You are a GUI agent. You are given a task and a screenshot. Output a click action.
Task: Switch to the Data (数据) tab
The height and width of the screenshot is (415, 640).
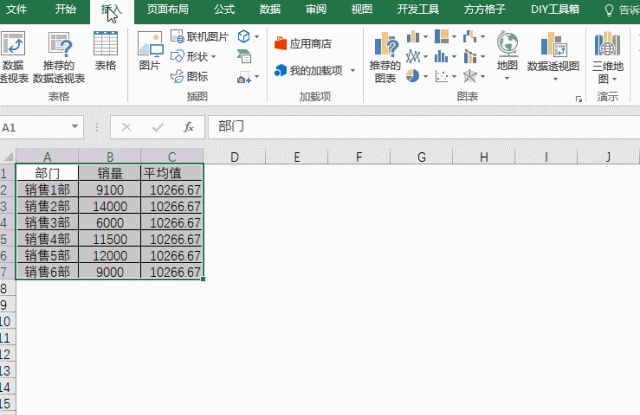click(x=270, y=9)
